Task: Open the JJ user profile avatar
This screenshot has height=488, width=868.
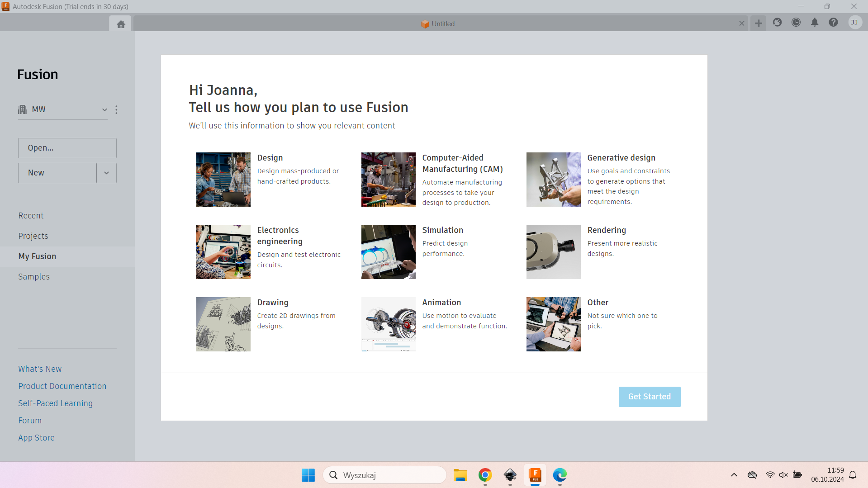Action: coord(855,22)
